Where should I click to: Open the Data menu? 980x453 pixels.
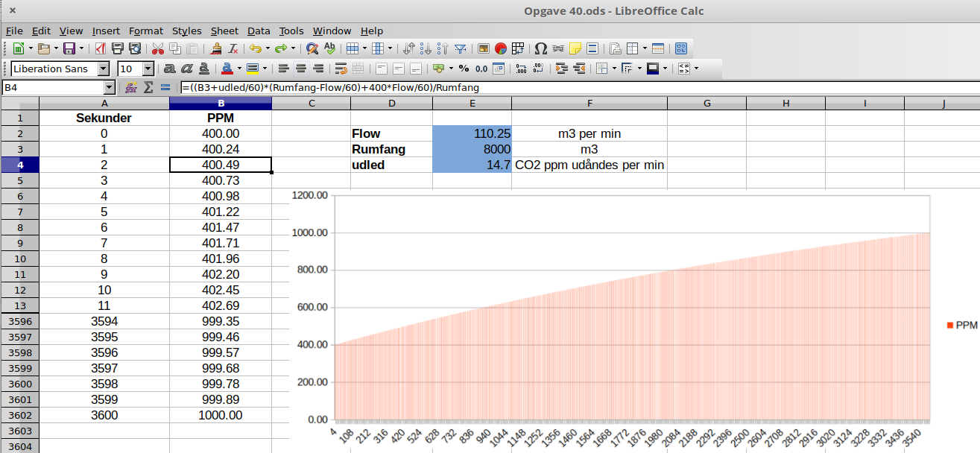259,31
